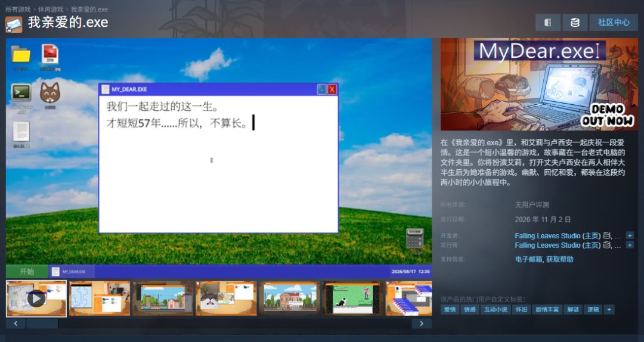Click the release date 2026 年 11 月 2 日
This screenshot has height=342, width=644.
543,219
